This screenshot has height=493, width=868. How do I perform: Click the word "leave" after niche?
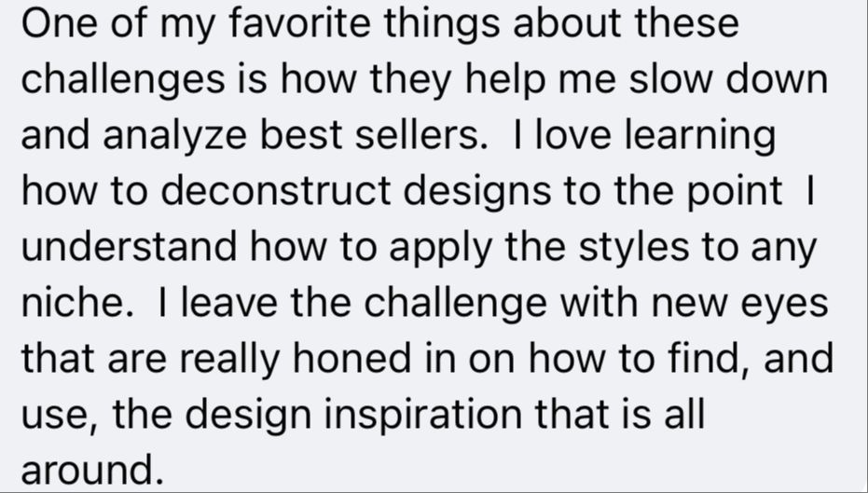pos(229,302)
